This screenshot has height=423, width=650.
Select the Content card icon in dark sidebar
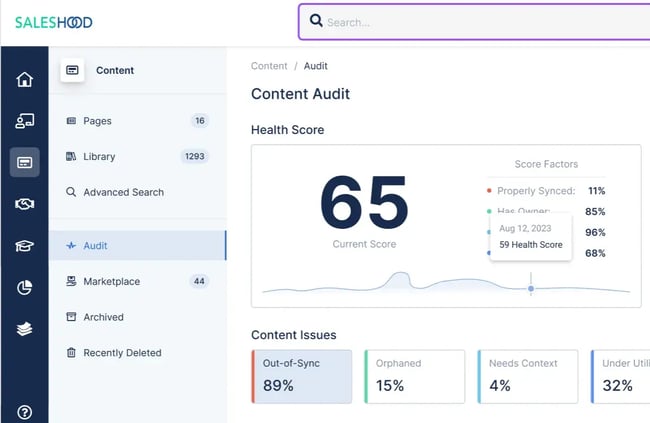[24, 162]
